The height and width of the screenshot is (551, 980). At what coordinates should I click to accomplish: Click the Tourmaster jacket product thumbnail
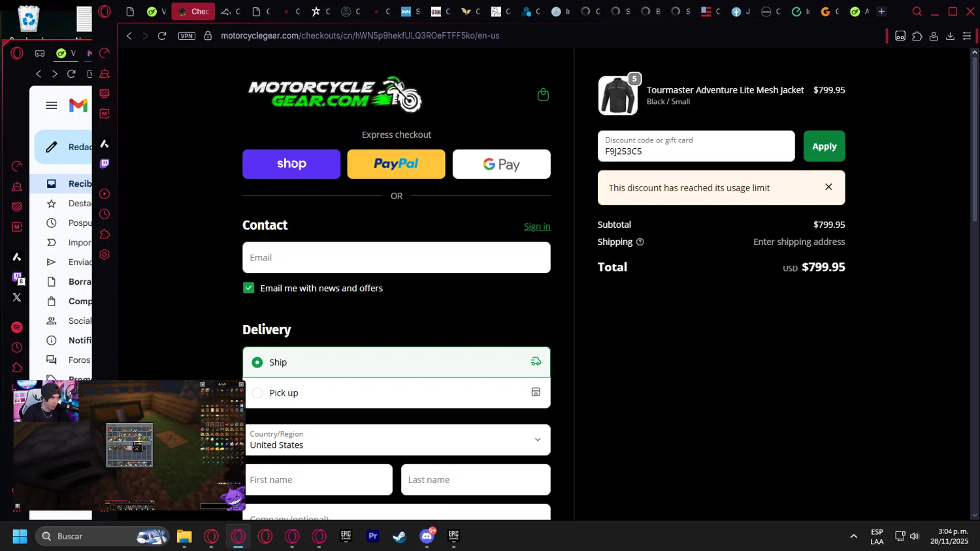(x=617, y=95)
